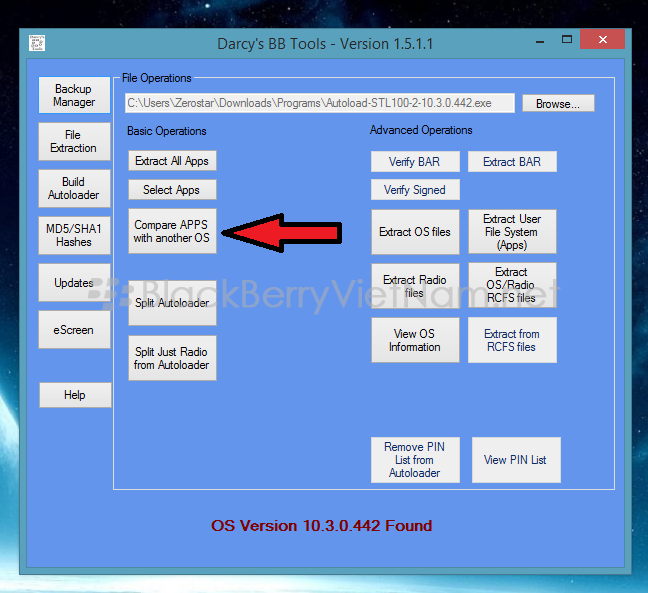
Task: Click the Verify BAR button
Action: (x=415, y=162)
